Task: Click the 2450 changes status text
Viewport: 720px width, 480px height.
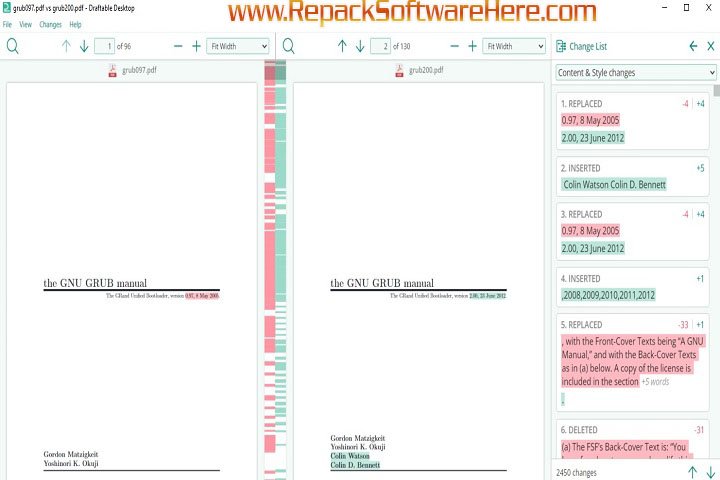Action: (x=576, y=473)
